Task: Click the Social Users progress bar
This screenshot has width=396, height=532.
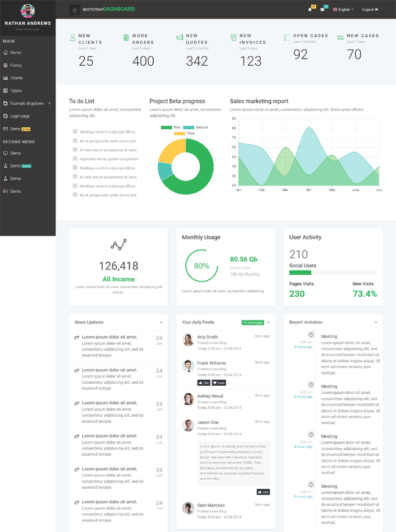Action: click(x=333, y=272)
